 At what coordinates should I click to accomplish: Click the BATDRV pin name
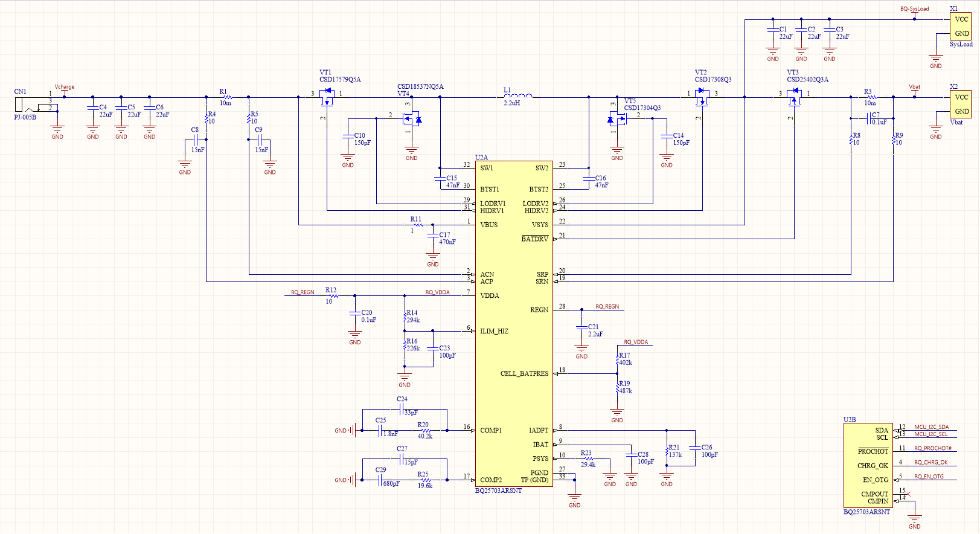click(x=535, y=239)
